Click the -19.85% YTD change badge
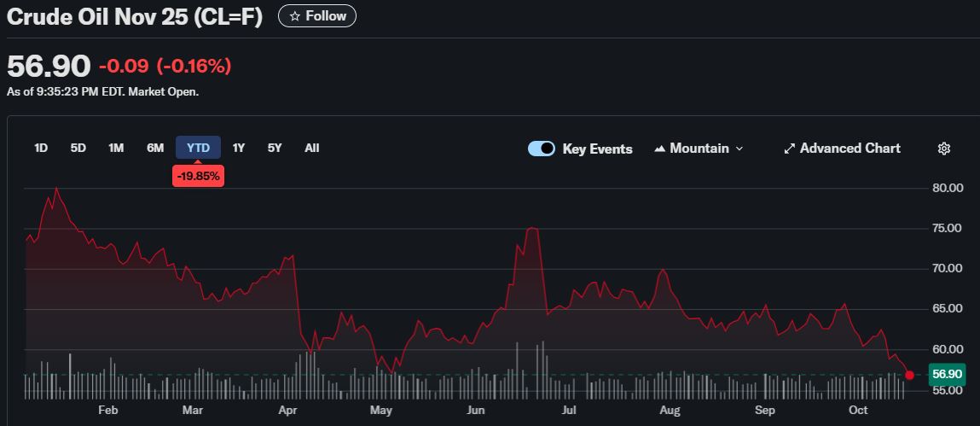The height and width of the screenshot is (426, 980). point(198,176)
